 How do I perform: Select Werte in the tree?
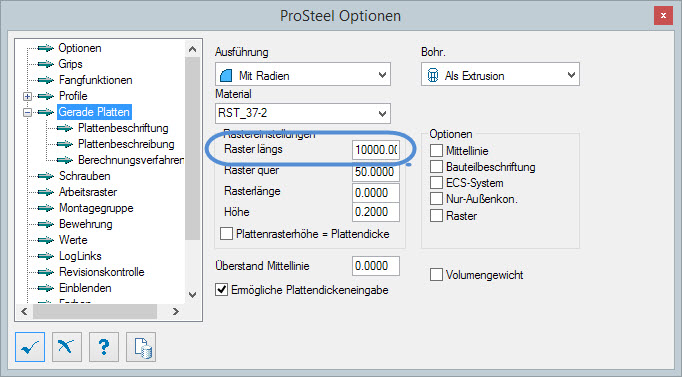click(73, 240)
